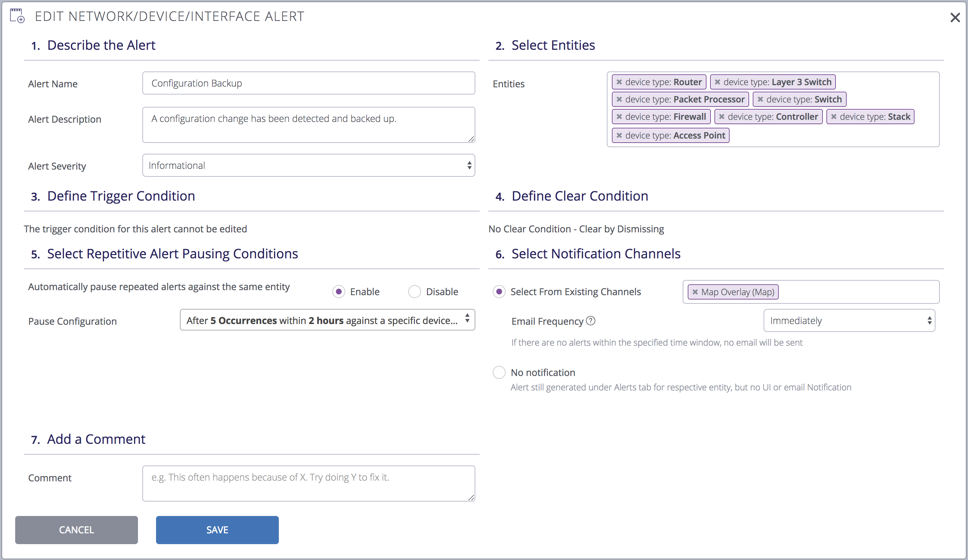The image size is (968, 560).
Task: Click the Comment text field
Action: coord(308,483)
